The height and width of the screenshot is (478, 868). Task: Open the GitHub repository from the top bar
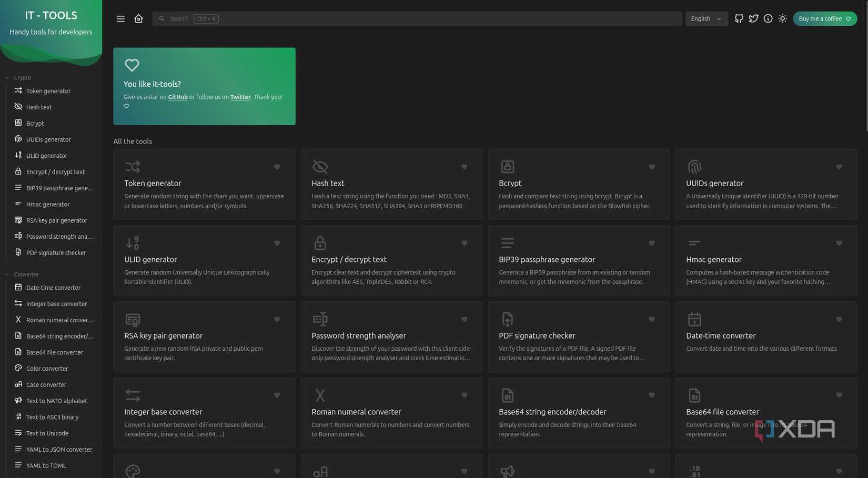coord(739,18)
